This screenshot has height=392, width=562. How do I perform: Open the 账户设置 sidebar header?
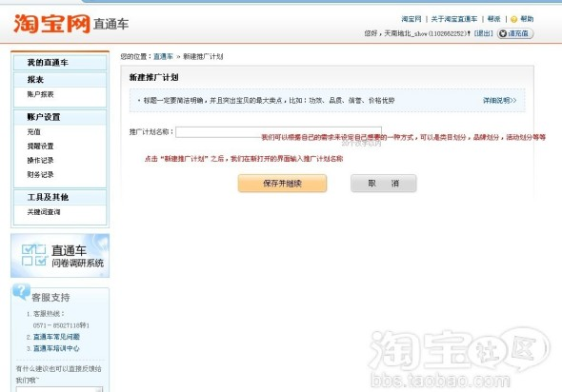pos(60,117)
